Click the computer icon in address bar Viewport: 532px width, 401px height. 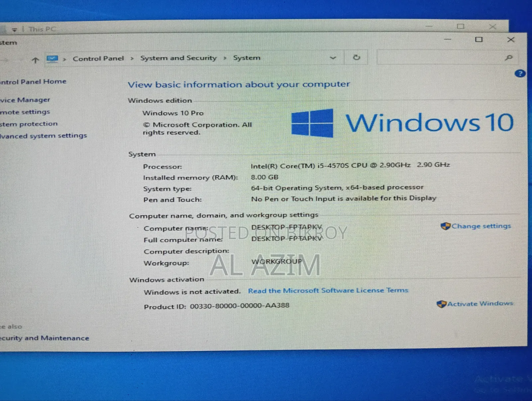tap(52, 59)
